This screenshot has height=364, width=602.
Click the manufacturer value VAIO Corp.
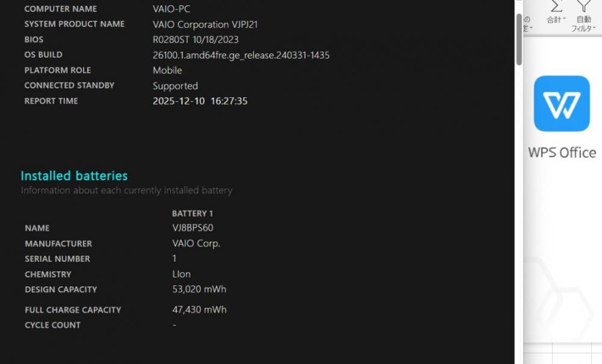click(x=196, y=244)
